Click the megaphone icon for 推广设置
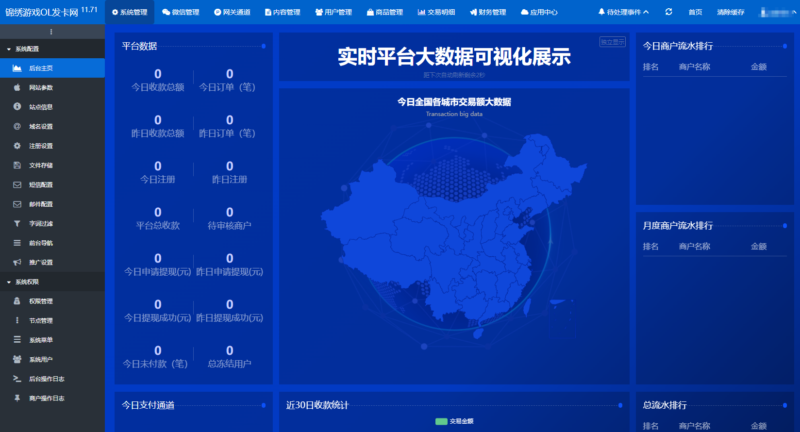This screenshot has width=800, height=432. (17, 262)
